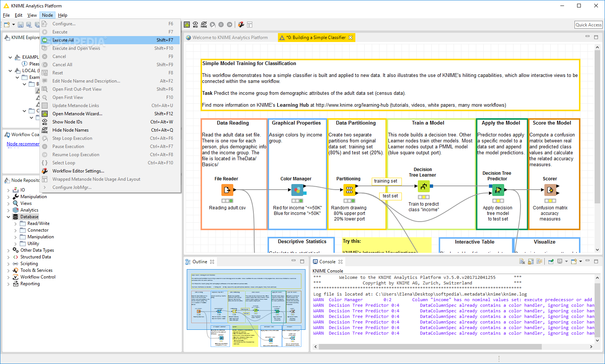Expand the IO category in Node Repository
The width and height of the screenshot is (605, 364).
8,190
